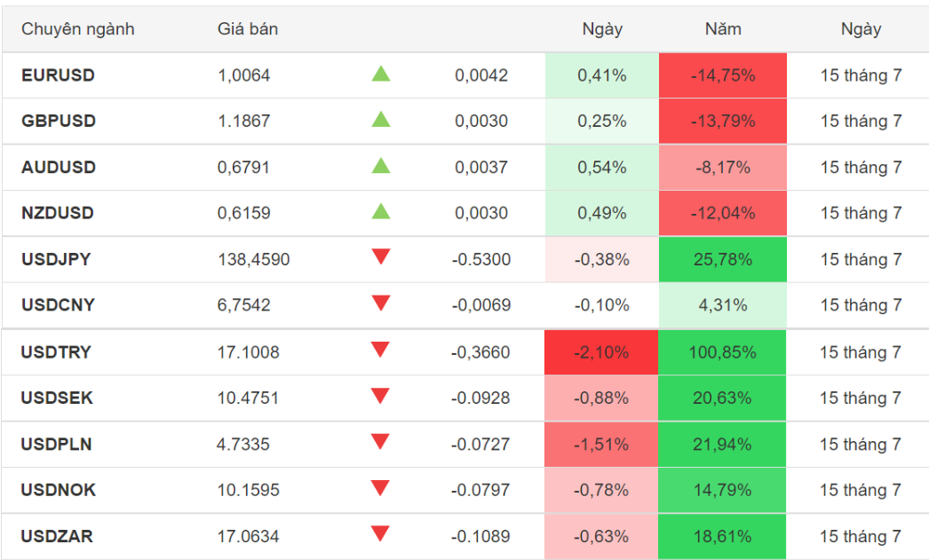This screenshot has height=560, width=929.
Task: Click the red down arrow in USDZAR row
Action: 380,535
